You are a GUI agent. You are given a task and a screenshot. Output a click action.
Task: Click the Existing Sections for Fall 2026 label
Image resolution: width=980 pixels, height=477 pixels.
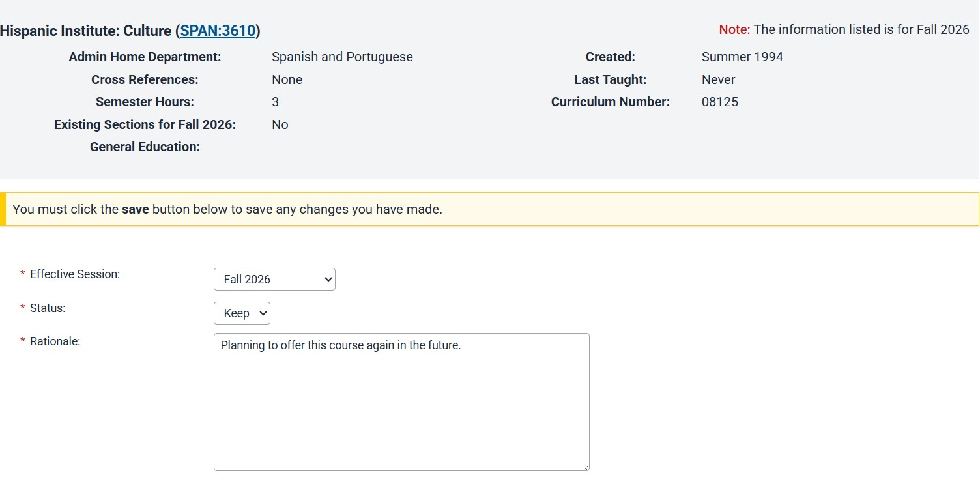point(145,125)
